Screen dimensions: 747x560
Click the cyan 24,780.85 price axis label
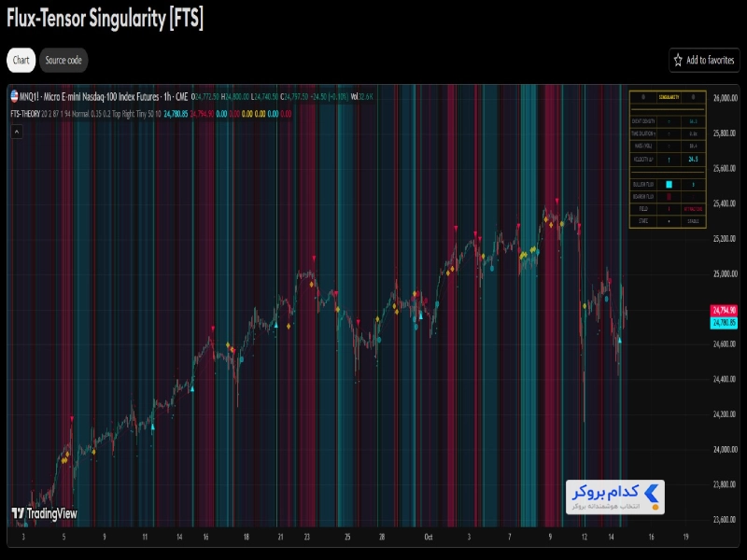(724, 323)
